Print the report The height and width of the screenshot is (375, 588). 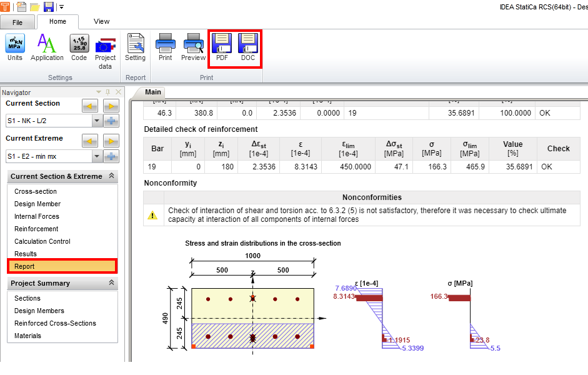[165, 47]
